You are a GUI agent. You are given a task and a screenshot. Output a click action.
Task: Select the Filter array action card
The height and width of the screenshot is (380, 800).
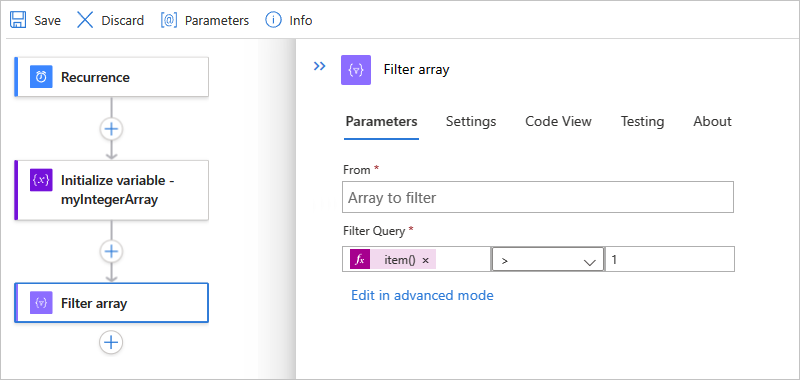tap(112, 302)
